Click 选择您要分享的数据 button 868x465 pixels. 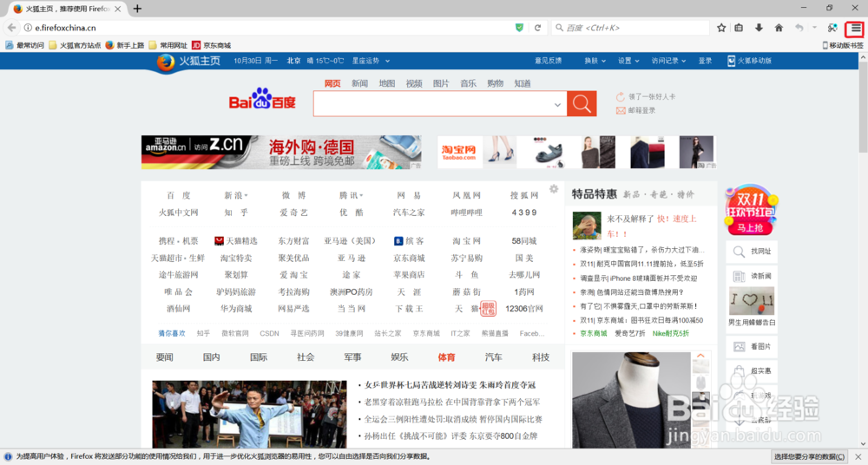(x=808, y=456)
